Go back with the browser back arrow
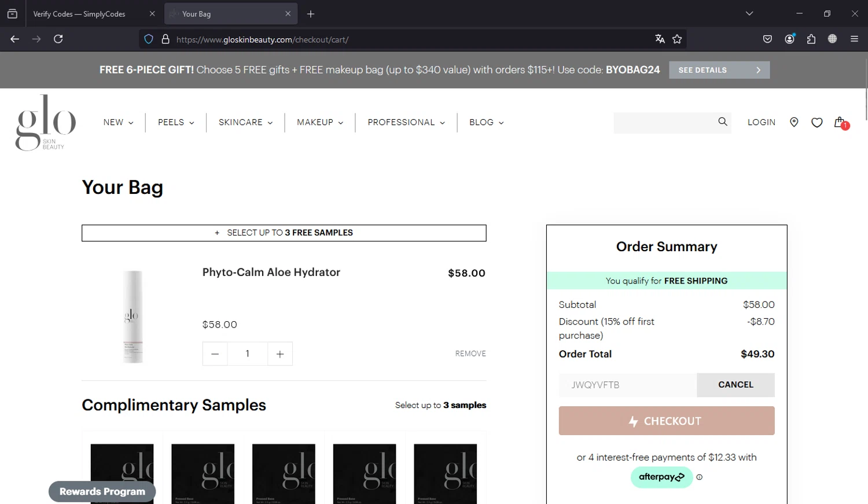This screenshot has height=504, width=868. click(15, 39)
